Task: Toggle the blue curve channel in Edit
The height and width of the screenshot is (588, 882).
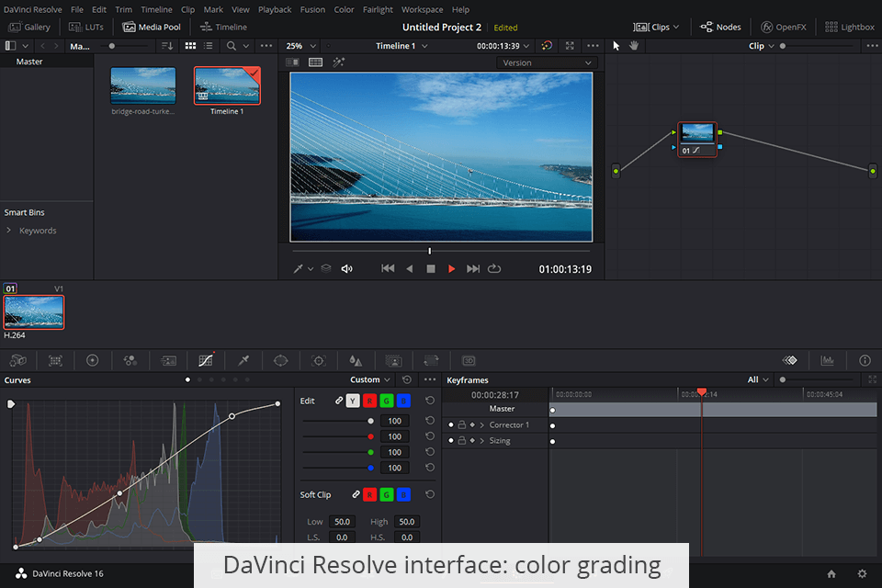Action: 403,401
